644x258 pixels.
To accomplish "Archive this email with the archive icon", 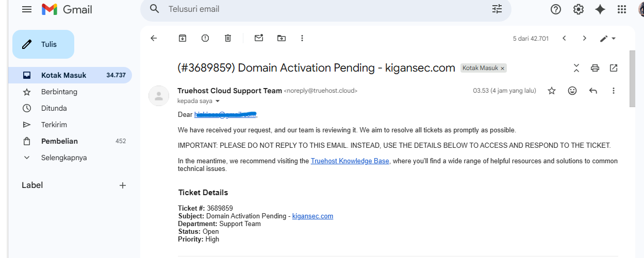I will point(183,38).
